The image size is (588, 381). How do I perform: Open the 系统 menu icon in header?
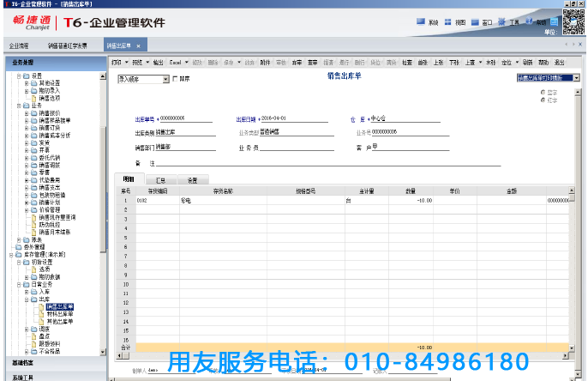[421, 21]
